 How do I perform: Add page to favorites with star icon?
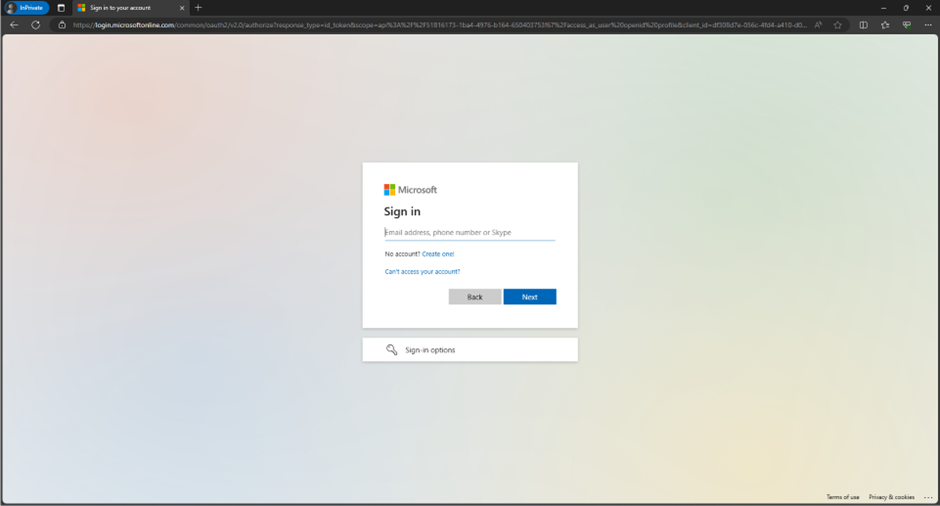pyautogui.click(x=838, y=25)
